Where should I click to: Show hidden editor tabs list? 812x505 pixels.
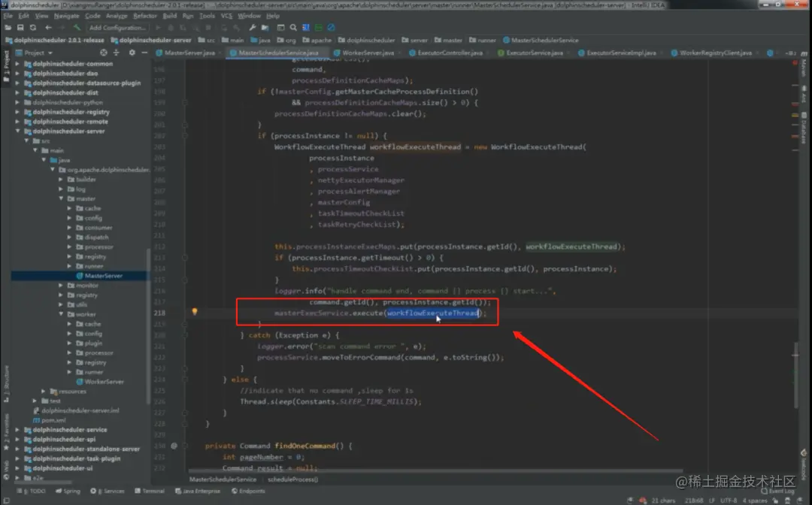(x=790, y=53)
